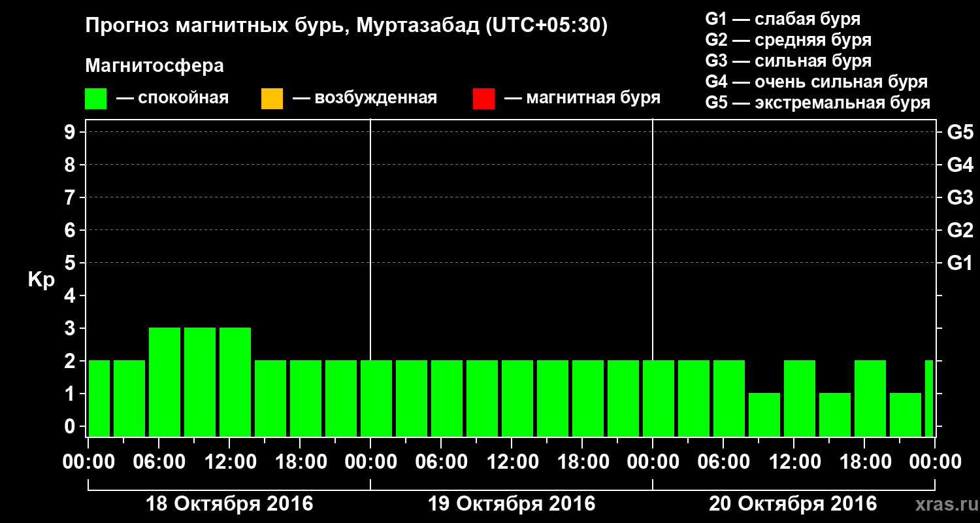Click the '06:00' time label above 18 Октября
Viewport: 980px width, 523px height.
[x=159, y=462]
